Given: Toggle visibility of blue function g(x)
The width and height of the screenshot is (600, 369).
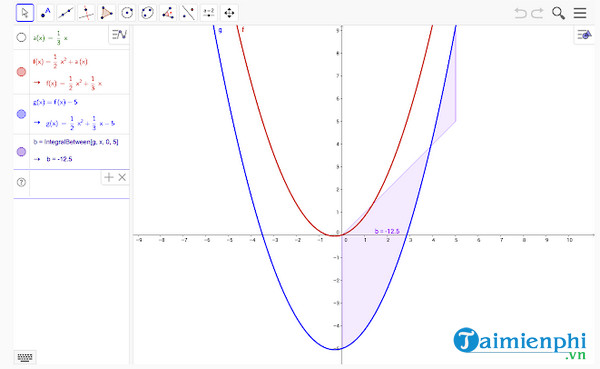Looking at the screenshot, I should 21,114.
